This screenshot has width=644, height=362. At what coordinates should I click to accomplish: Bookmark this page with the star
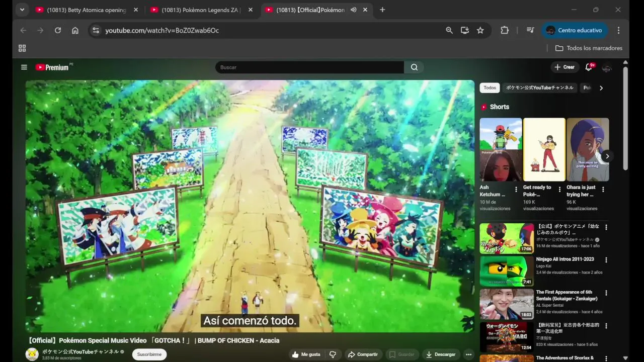point(480,30)
